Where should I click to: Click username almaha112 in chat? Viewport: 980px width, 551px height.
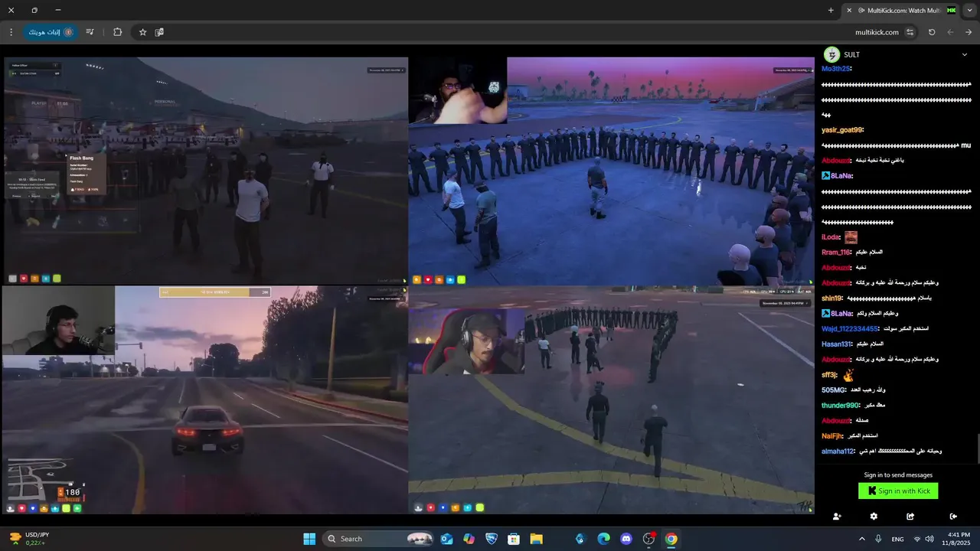pyautogui.click(x=838, y=451)
